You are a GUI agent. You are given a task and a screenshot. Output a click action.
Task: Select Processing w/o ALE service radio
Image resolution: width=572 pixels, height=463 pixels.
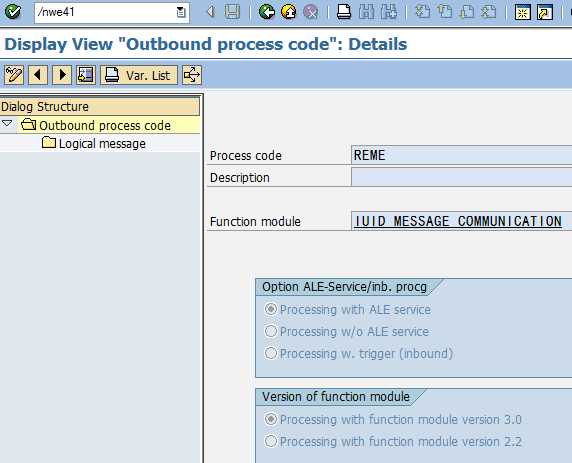coord(271,331)
